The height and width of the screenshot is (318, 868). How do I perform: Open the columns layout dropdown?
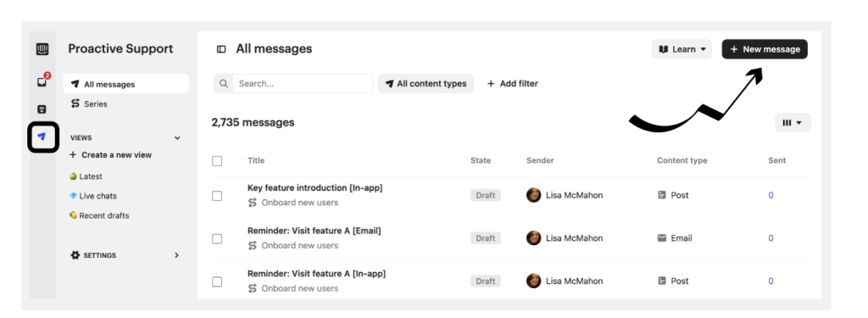pyautogui.click(x=793, y=123)
